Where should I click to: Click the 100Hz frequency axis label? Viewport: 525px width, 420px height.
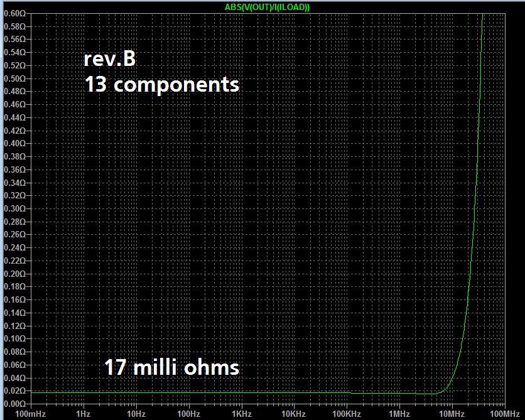pos(188,414)
